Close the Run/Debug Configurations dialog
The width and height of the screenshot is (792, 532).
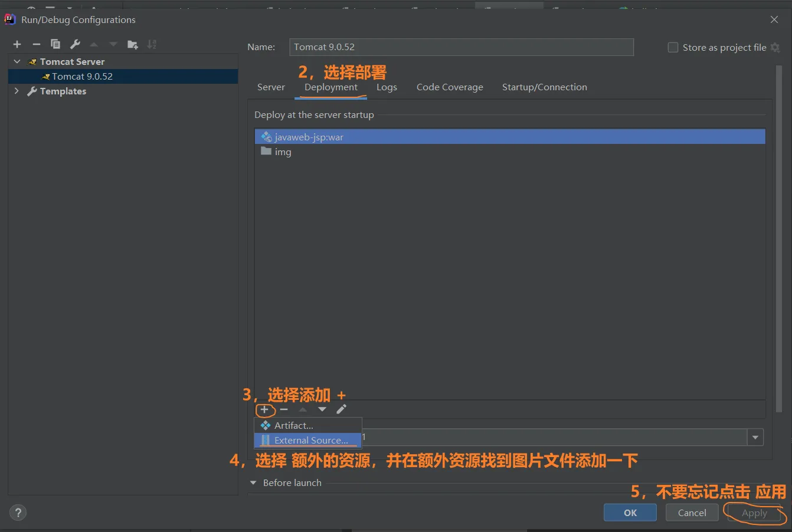coord(774,19)
